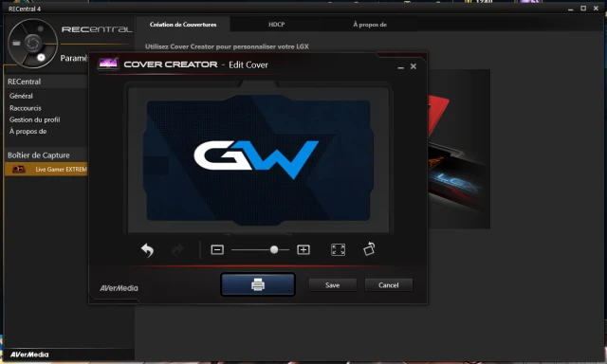Open Général settings in sidebar

click(21, 96)
